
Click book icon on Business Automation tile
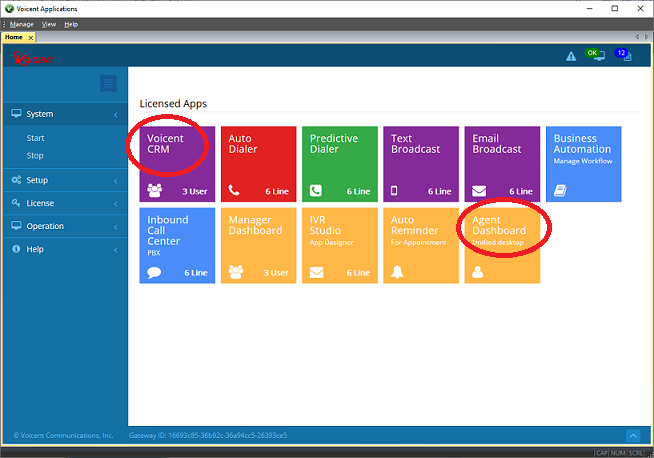coord(560,191)
